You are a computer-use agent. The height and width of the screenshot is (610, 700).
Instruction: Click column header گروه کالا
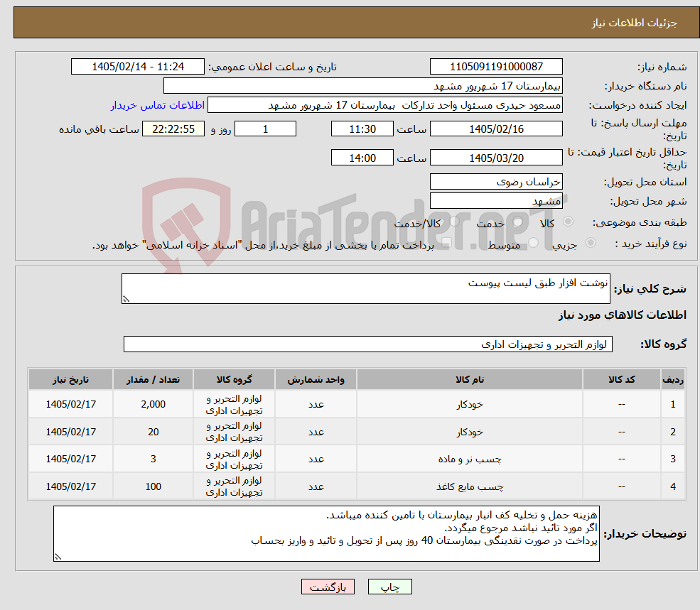click(x=234, y=379)
